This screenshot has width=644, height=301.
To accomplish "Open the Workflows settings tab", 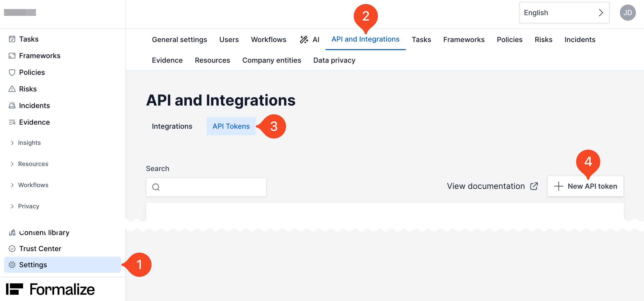I will tap(269, 40).
